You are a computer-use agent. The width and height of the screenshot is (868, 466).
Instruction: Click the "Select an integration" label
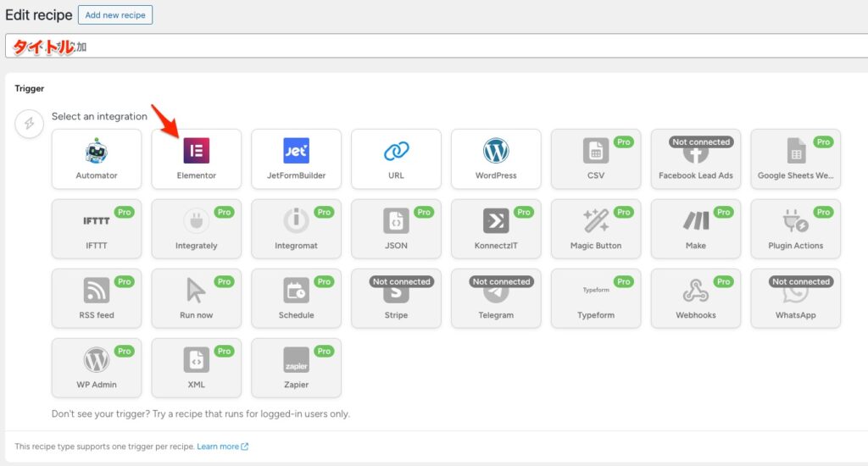click(x=100, y=116)
